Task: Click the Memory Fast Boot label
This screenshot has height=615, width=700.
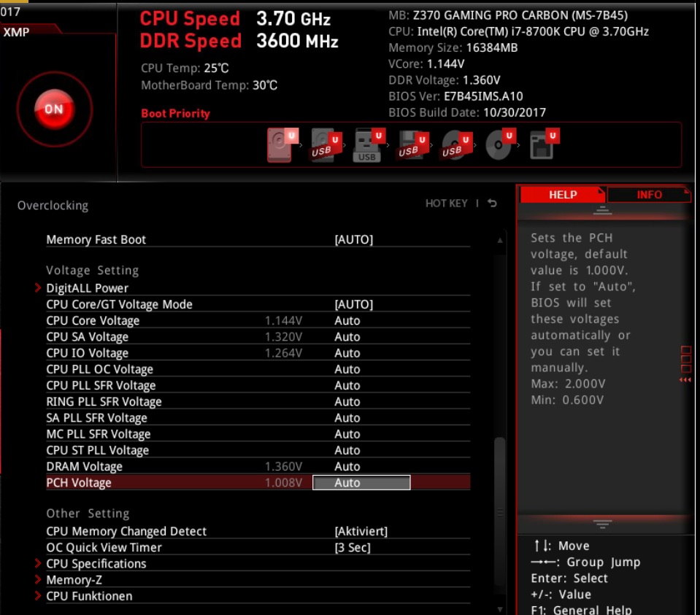Action: pyautogui.click(x=96, y=240)
